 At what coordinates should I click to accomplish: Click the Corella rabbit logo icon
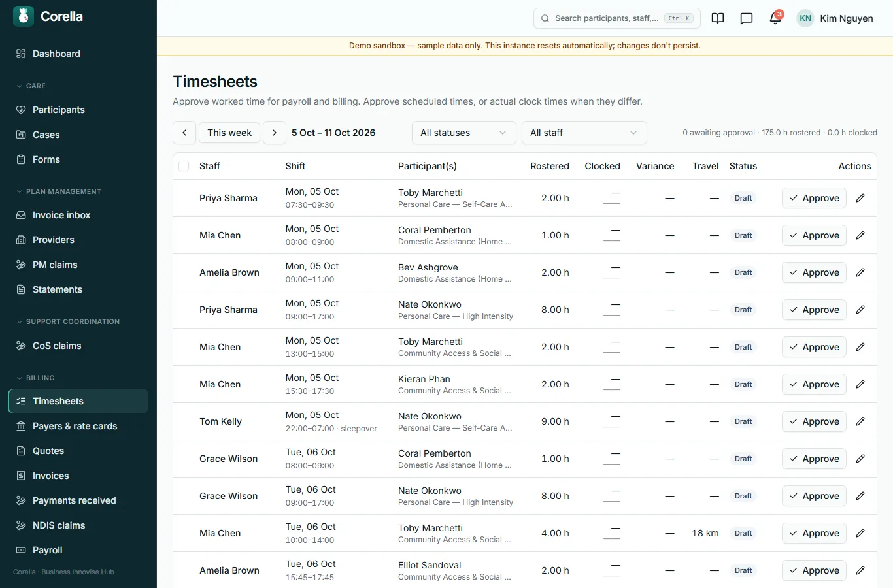pos(24,16)
